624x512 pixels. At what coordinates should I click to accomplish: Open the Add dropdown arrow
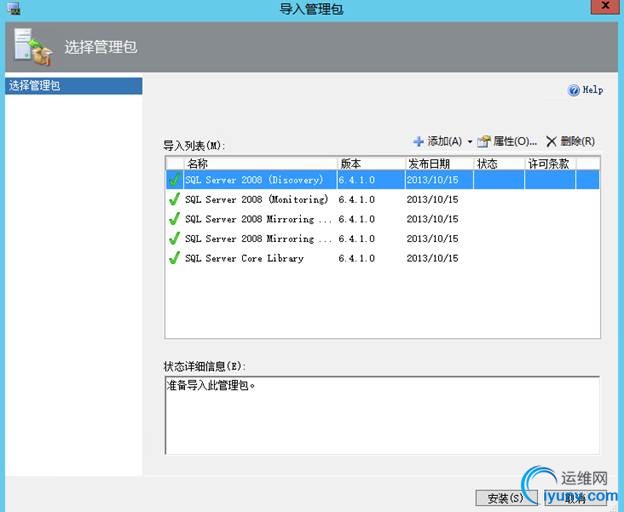click(x=470, y=142)
